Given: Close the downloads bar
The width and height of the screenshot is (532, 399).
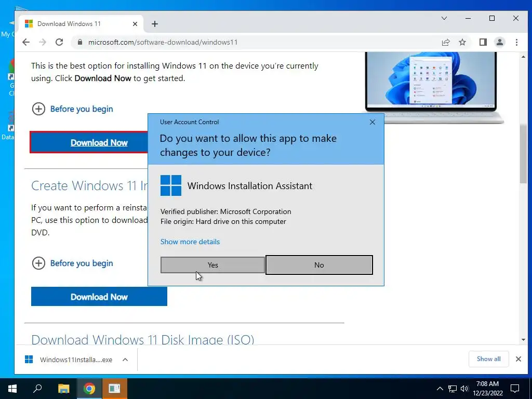Looking at the screenshot, I should point(518,359).
